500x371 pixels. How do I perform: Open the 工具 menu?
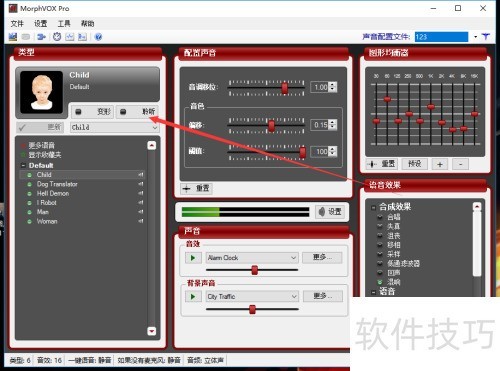point(64,24)
